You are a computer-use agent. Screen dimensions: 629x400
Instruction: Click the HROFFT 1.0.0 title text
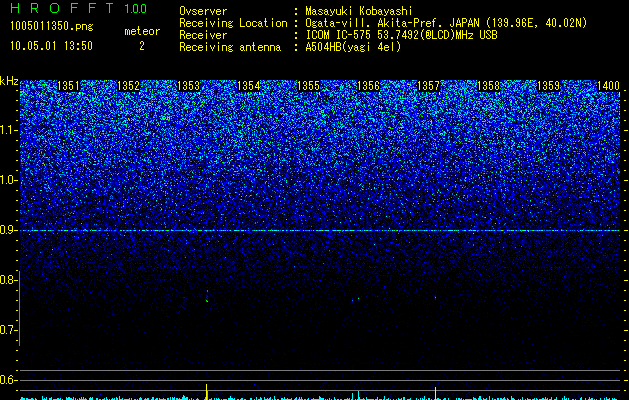coord(78,8)
